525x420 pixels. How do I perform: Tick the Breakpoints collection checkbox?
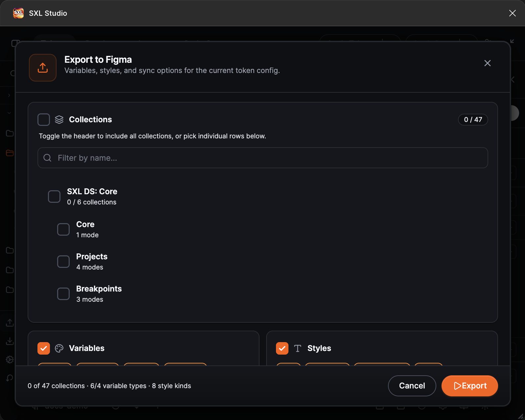63,294
